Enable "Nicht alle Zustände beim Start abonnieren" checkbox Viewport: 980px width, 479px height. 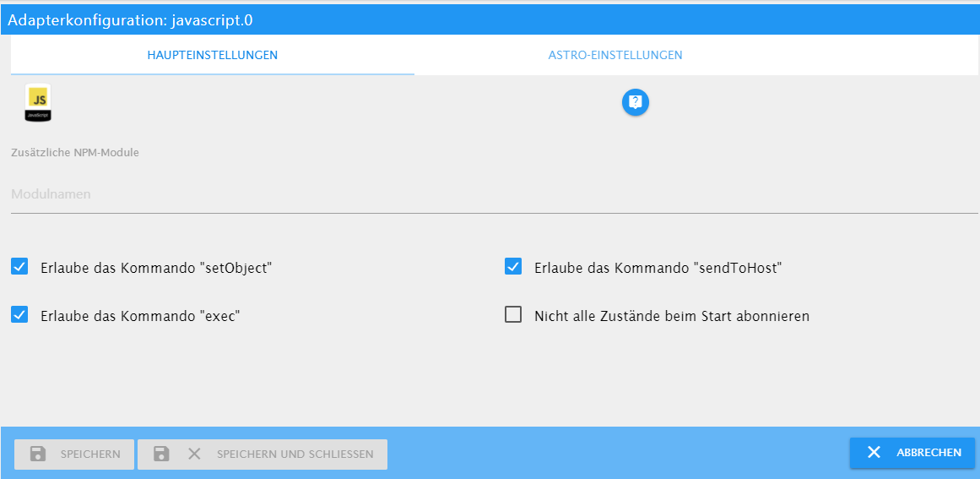tap(513, 314)
